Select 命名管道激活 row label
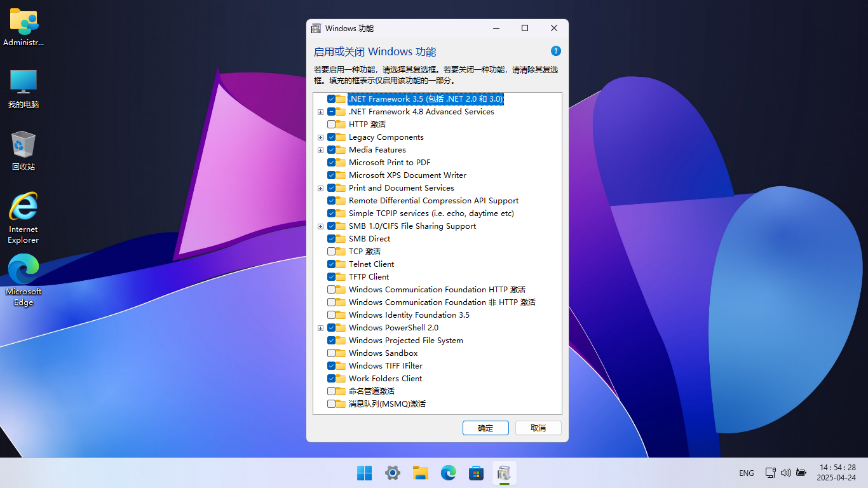 click(x=372, y=391)
